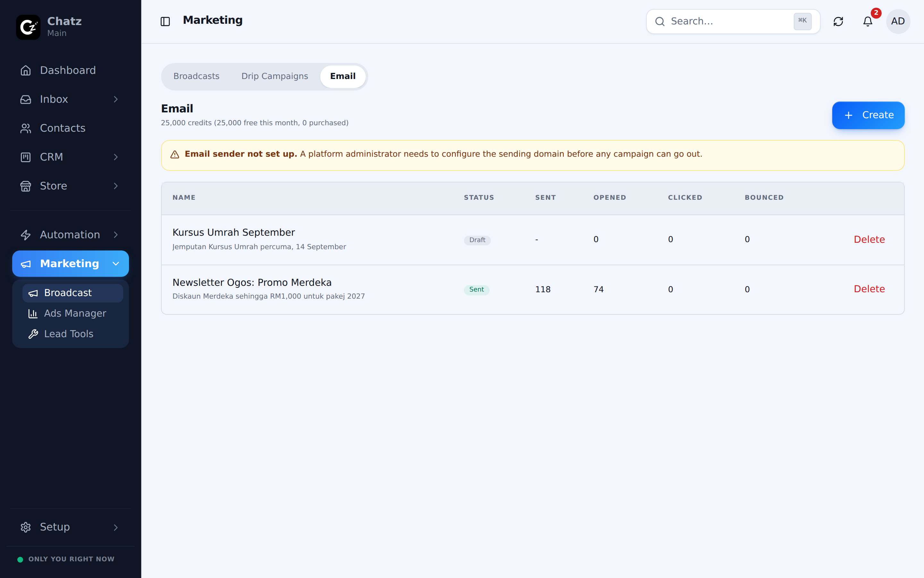Delete the Kursus Umrah September campaign

coord(869,240)
